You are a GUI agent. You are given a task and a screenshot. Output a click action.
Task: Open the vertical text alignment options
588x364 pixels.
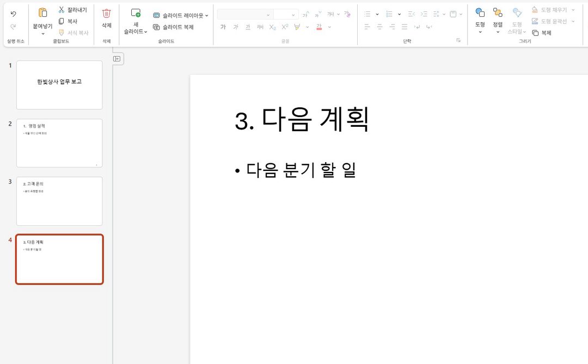pos(456,14)
